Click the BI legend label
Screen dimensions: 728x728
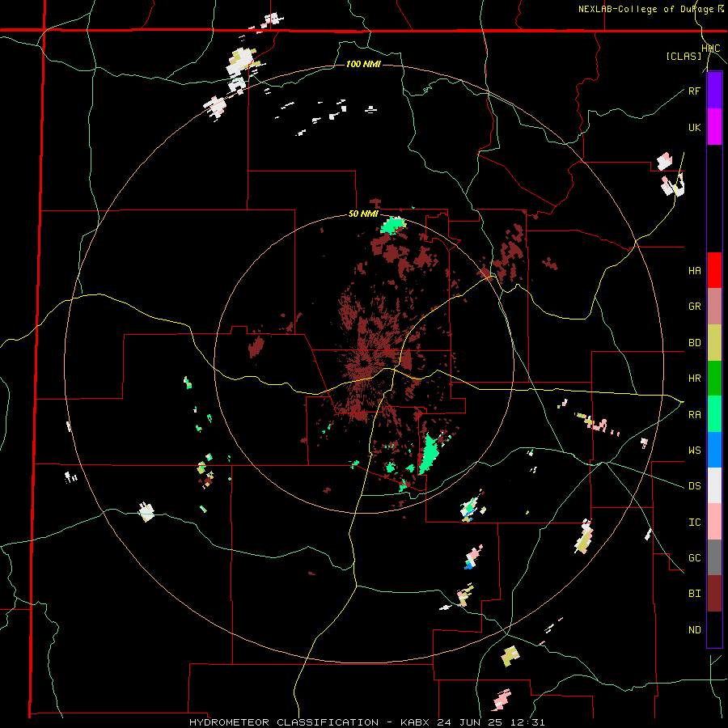coord(694,594)
